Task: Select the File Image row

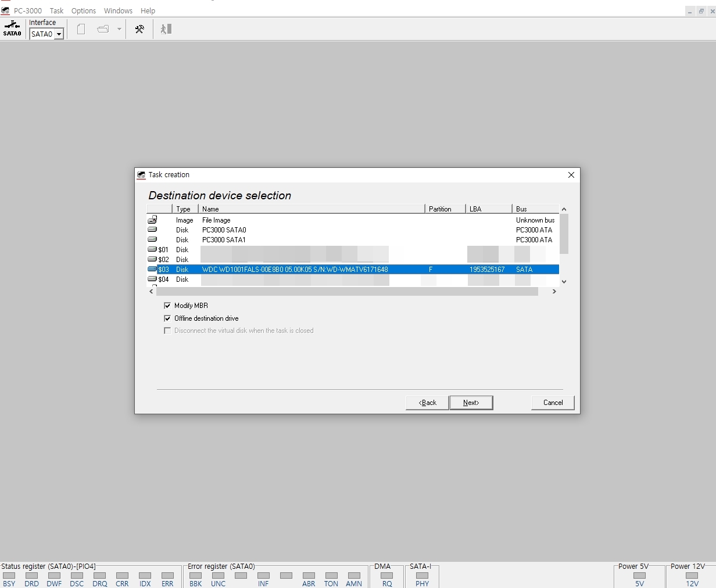Action: [353, 220]
